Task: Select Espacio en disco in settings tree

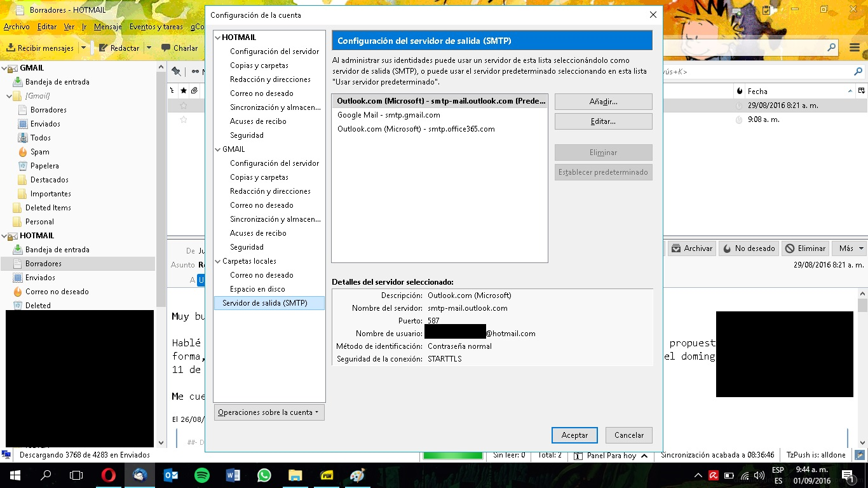Action: click(257, 289)
